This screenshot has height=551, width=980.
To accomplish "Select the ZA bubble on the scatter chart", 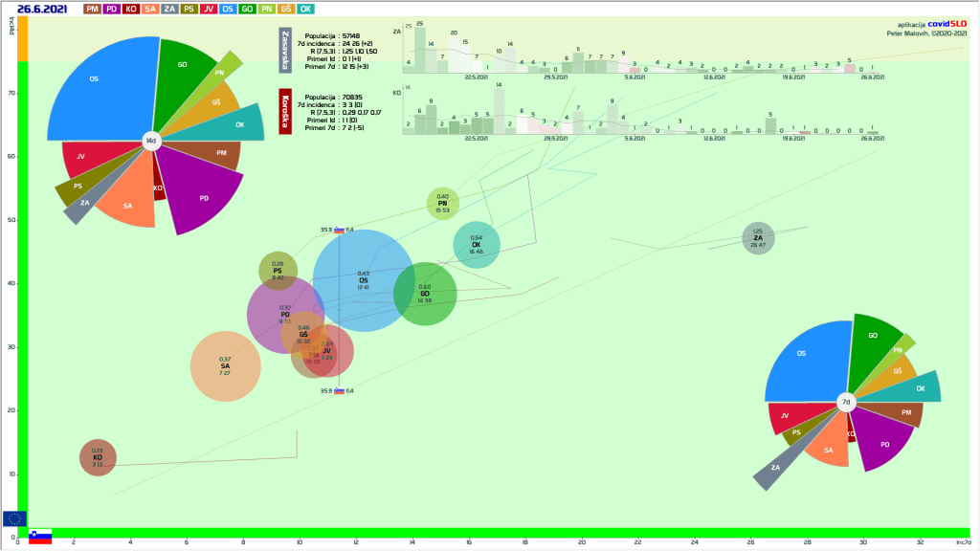I will click(758, 238).
